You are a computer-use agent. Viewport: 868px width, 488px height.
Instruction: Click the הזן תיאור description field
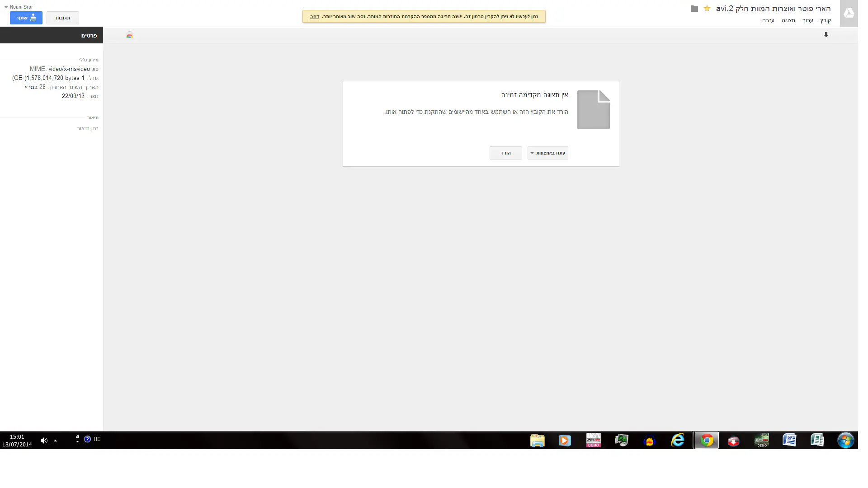(x=87, y=128)
